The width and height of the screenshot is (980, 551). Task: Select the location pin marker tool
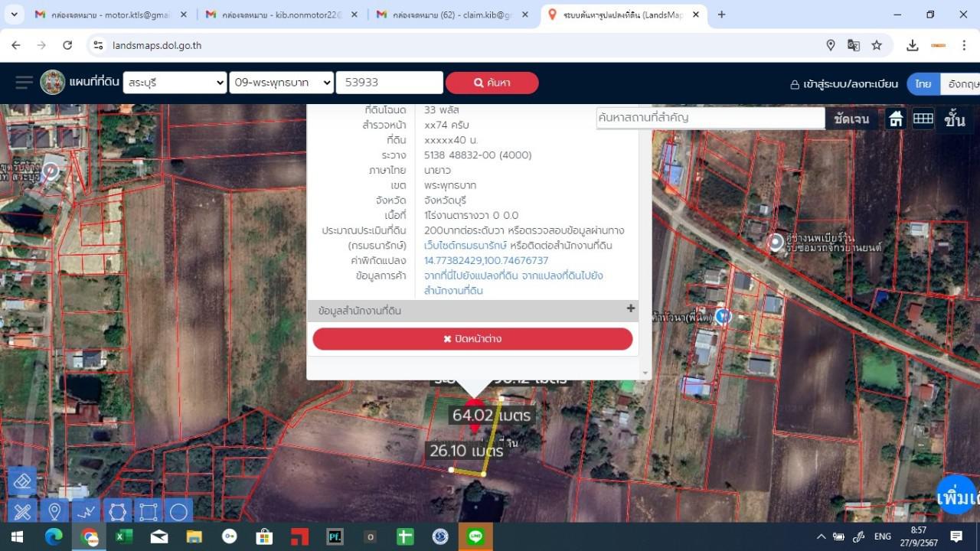point(54,511)
